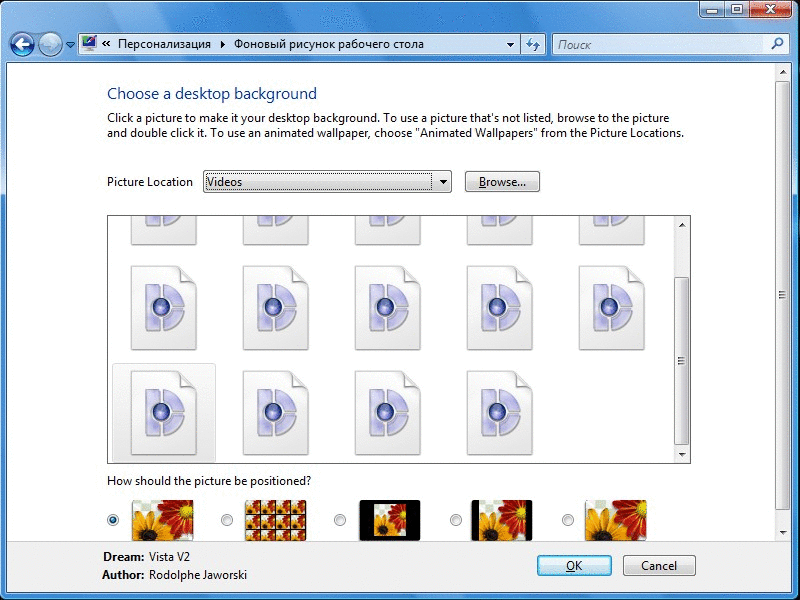The height and width of the screenshot is (600, 800).
Task: Click the cropped-fill flowers position preview
Action: coord(616,520)
